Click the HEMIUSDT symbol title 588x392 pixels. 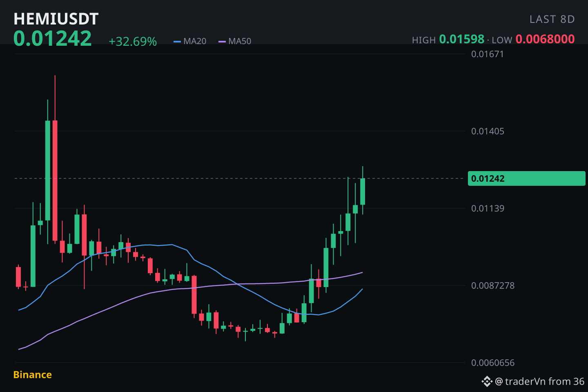(56, 19)
